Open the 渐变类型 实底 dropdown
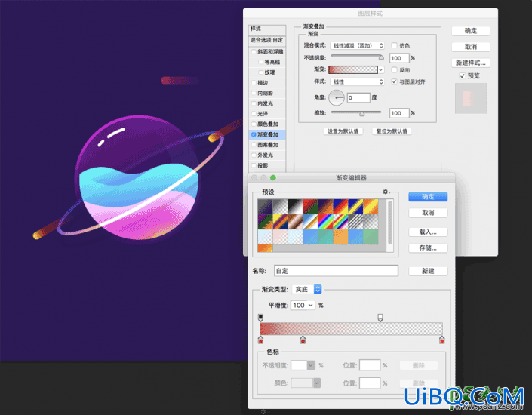 306,289
